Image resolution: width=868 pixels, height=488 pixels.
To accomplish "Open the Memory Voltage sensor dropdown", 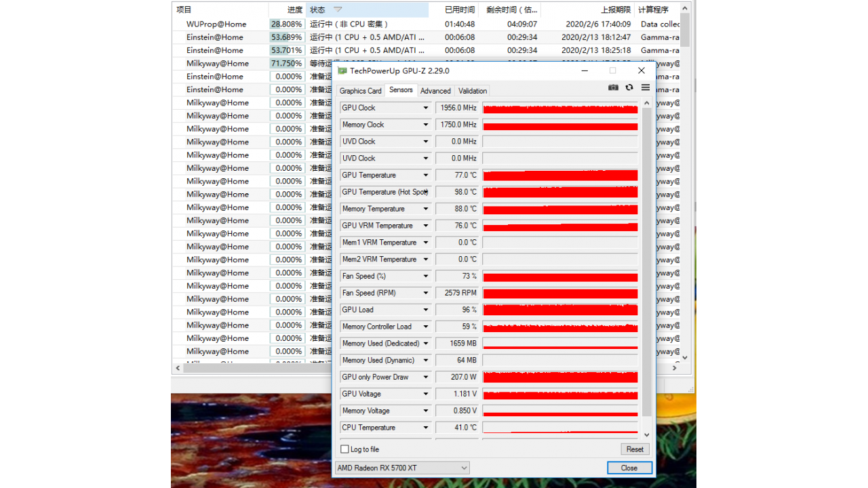I will [426, 411].
